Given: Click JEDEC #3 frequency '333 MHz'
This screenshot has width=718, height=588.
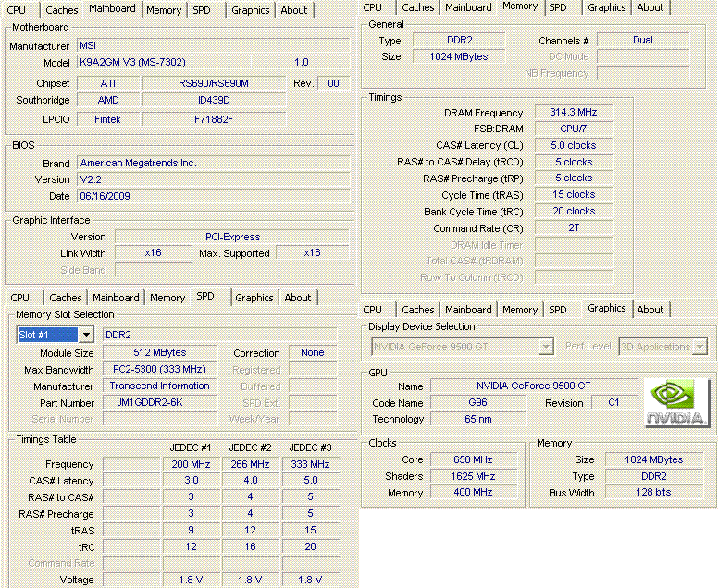Looking at the screenshot, I should (x=311, y=464).
